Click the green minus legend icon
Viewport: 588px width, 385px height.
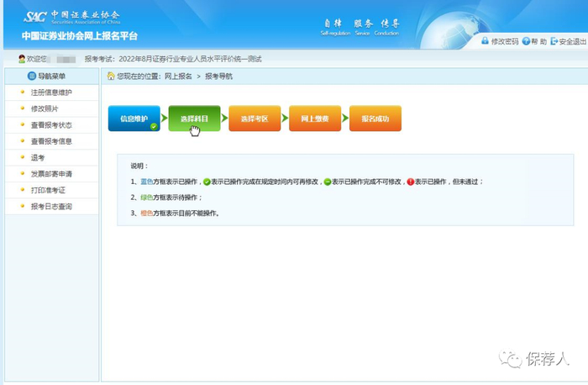pyautogui.click(x=328, y=182)
